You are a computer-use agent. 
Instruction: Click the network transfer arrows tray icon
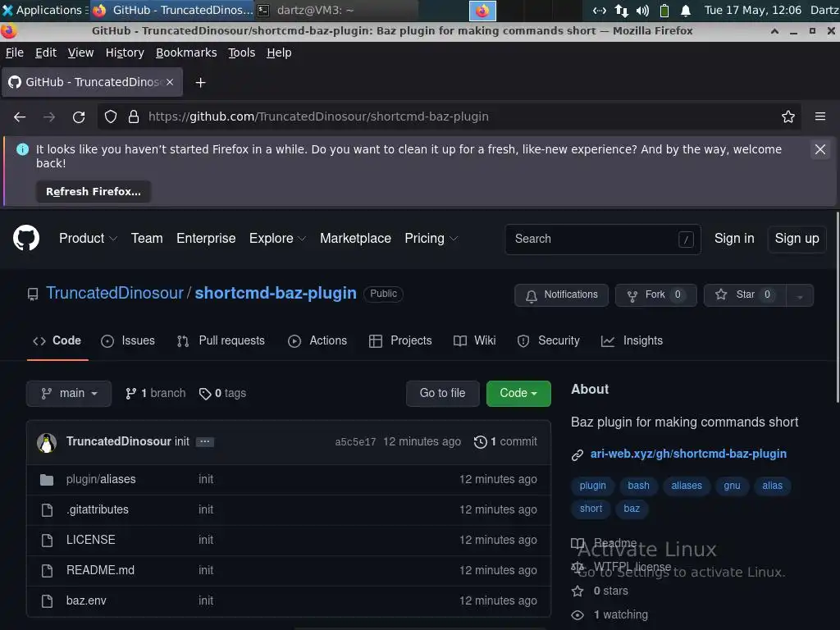622,10
